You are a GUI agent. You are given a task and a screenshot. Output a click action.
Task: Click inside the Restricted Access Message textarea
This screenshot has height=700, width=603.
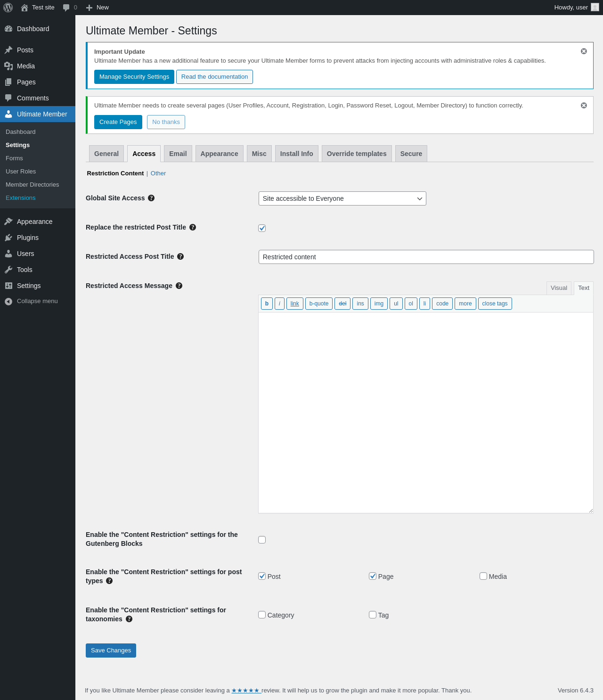(x=426, y=413)
